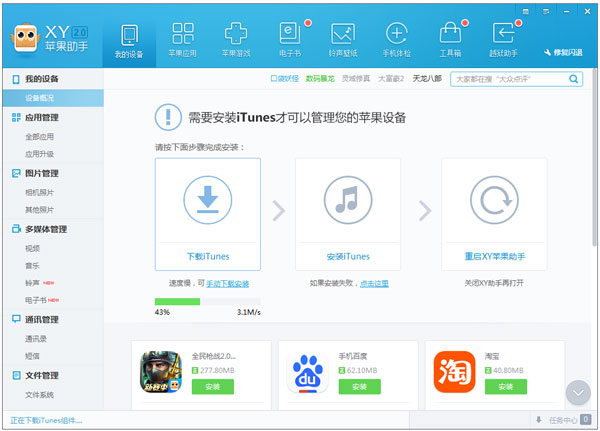Image resolution: width=600 pixels, height=431 pixels.
Task: Open 音乐 in the sidebar
Action: pos(33,266)
